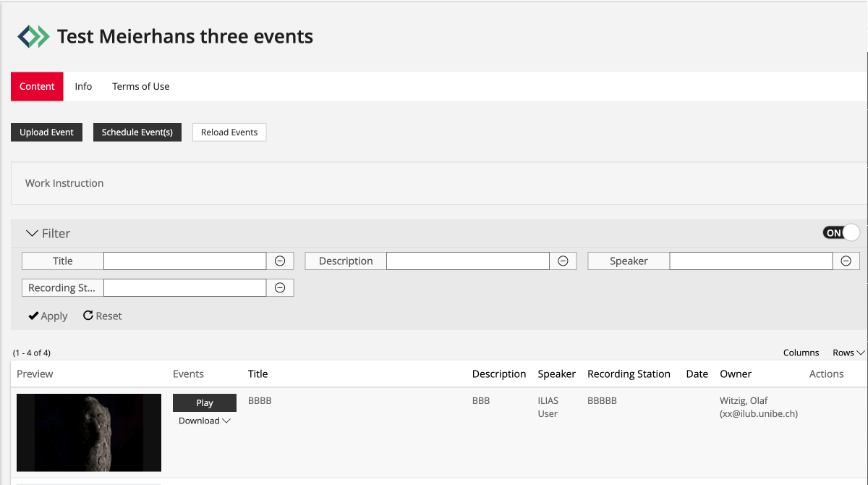This screenshot has width=868, height=485.
Task: Remove the Description filter with its minus icon
Action: click(563, 261)
